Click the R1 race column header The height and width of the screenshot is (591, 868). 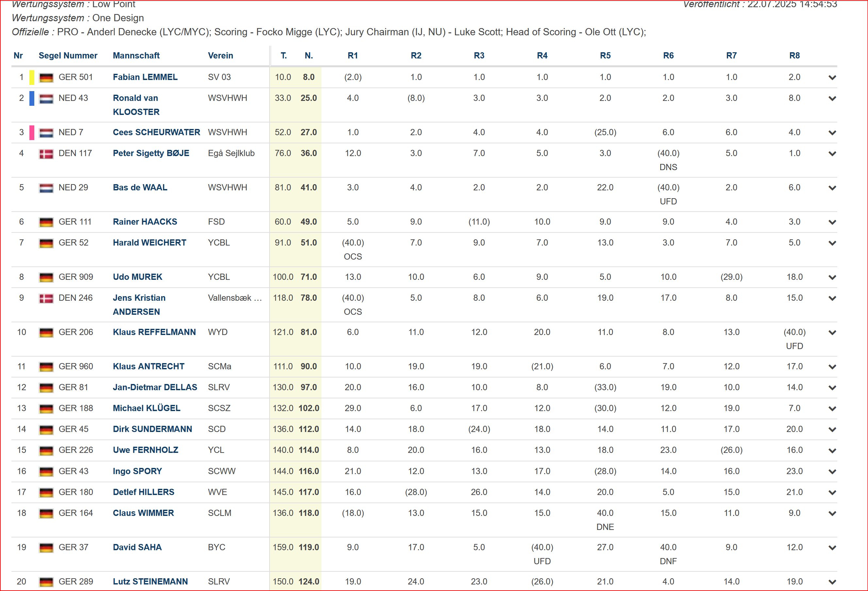pyautogui.click(x=352, y=56)
